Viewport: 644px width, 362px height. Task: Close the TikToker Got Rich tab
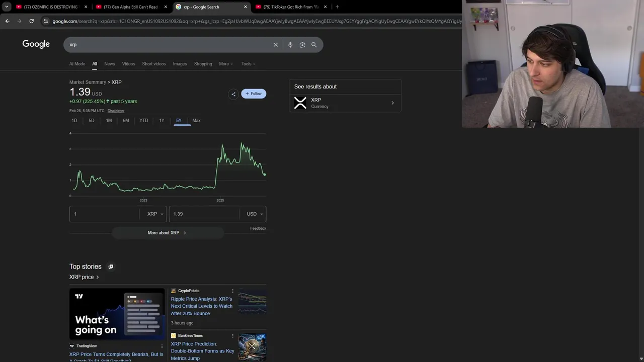click(x=326, y=7)
